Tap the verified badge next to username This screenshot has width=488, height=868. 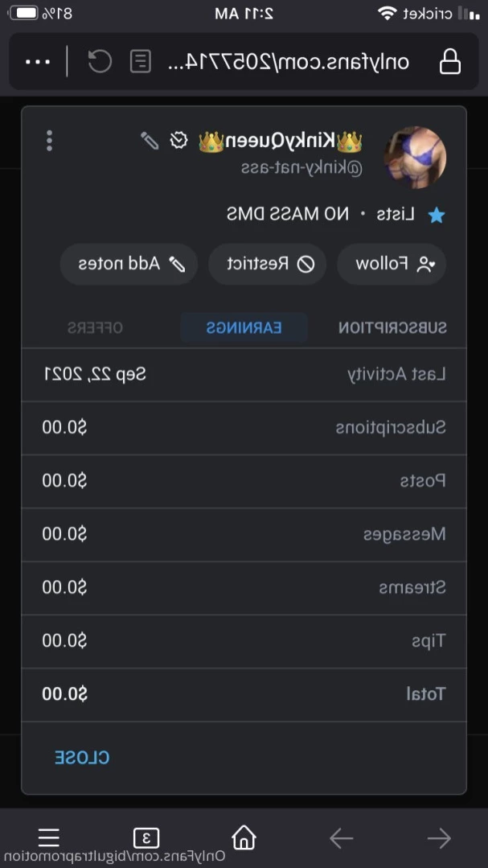click(x=178, y=141)
